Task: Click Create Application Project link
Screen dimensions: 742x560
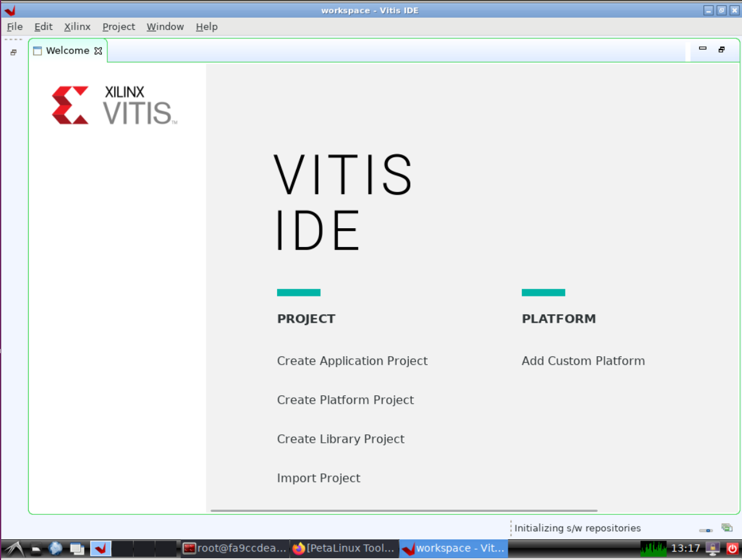Action: (352, 361)
